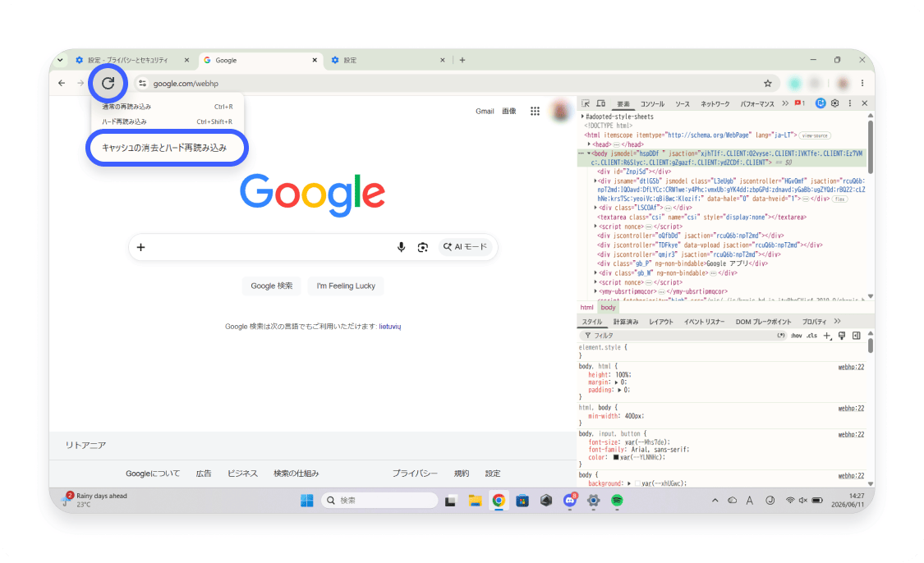Choose ハード再読み込み from reload menu
Image resolution: width=924 pixels, height=563 pixels.
click(x=168, y=121)
